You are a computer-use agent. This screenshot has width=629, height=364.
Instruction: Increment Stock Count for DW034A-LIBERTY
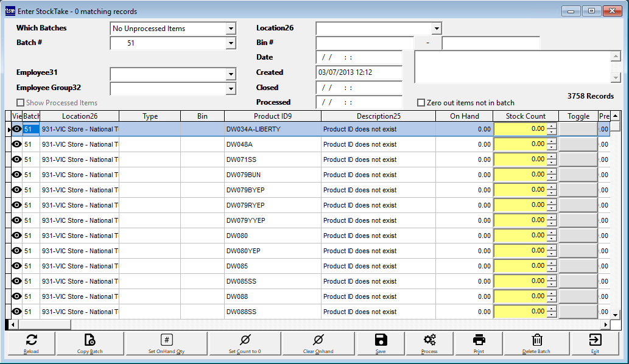tap(552, 126)
